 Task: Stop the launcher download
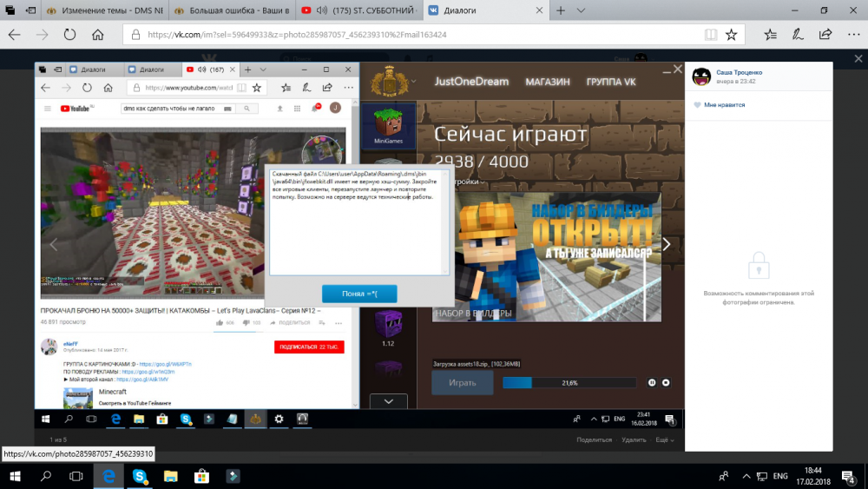(x=666, y=383)
